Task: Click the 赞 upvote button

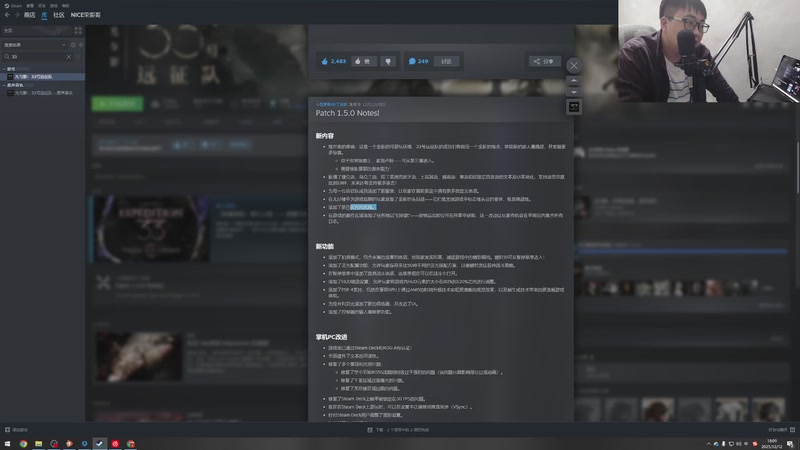Action: pos(363,61)
